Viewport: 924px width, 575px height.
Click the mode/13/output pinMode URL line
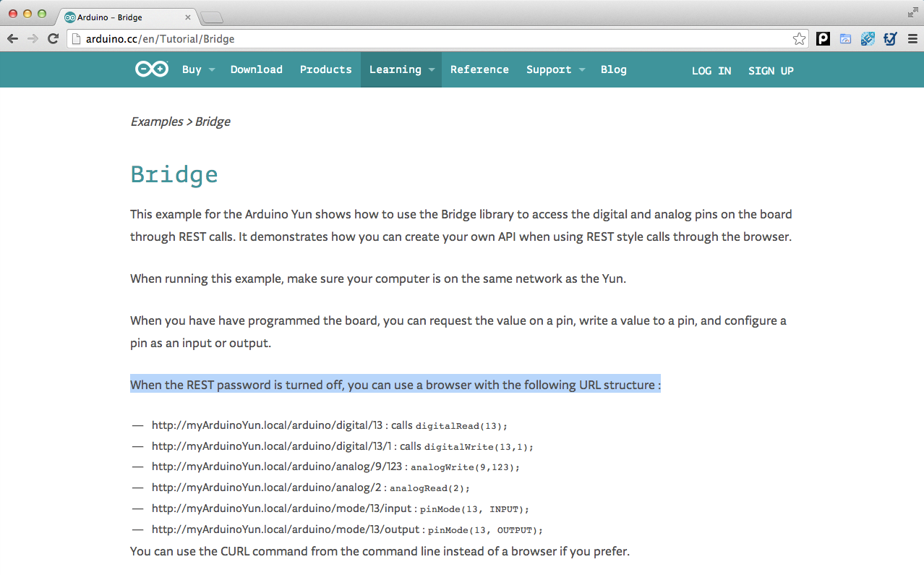point(347,529)
